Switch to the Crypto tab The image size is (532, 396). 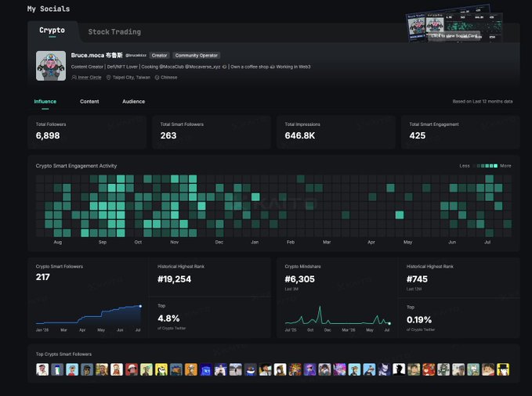pos(52,31)
